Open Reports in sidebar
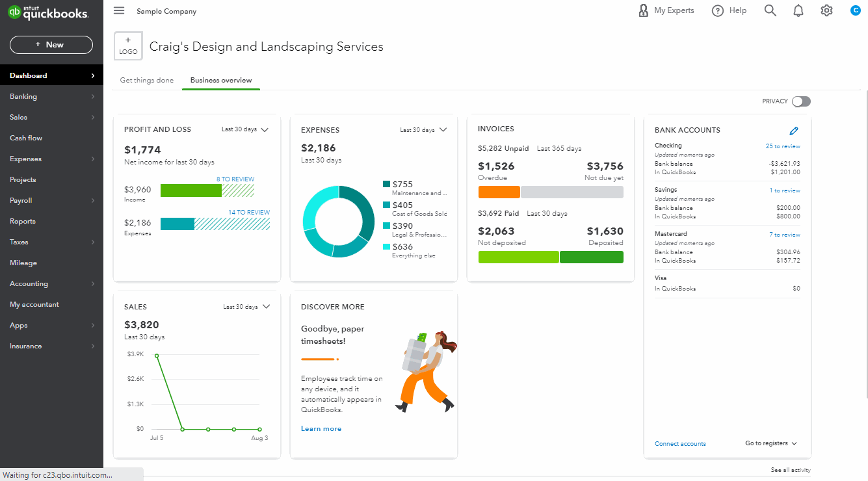868x481 pixels. pyautogui.click(x=51, y=221)
